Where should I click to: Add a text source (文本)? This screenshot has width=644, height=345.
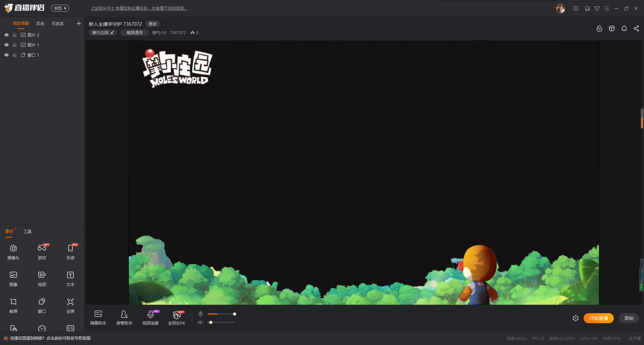[x=70, y=279]
